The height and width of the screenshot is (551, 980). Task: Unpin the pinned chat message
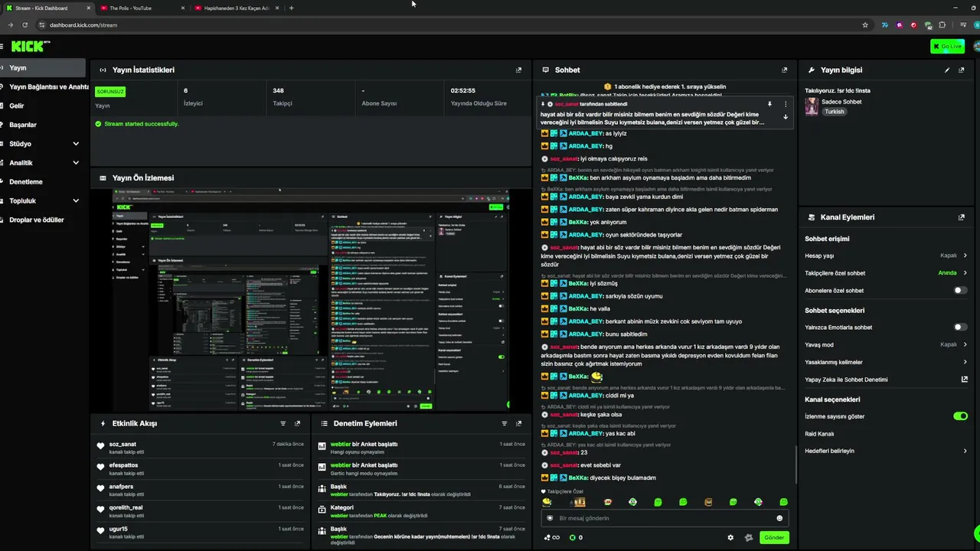[x=769, y=104]
